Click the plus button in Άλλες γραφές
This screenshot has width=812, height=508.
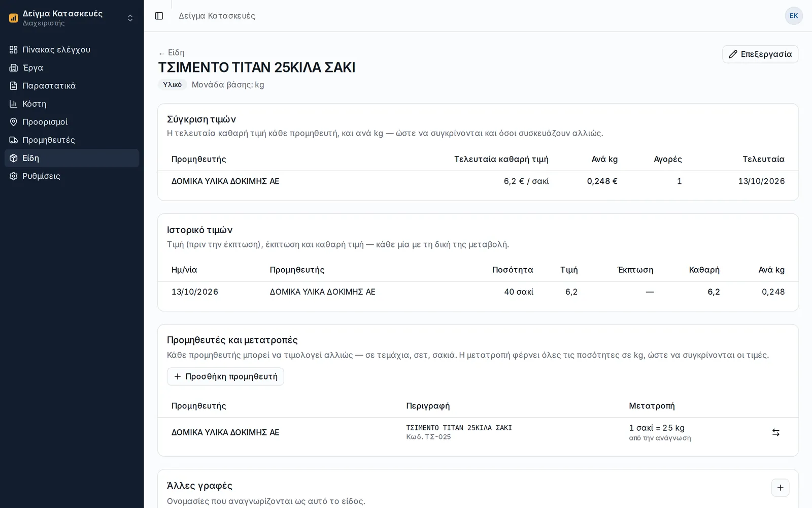point(780,488)
